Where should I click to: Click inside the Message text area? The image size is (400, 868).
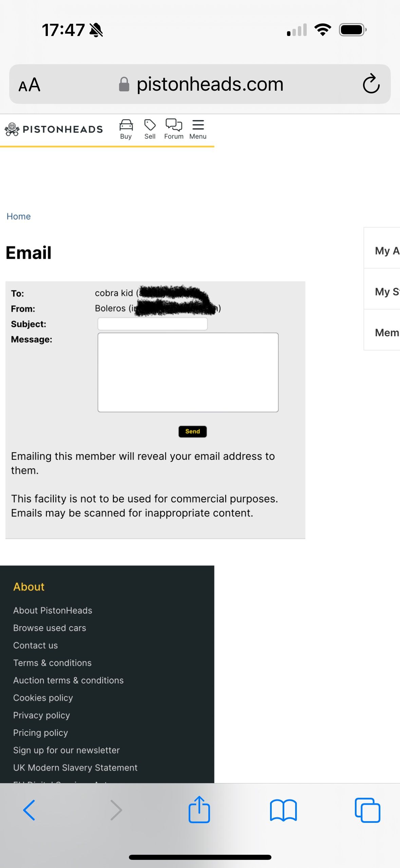click(x=188, y=372)
